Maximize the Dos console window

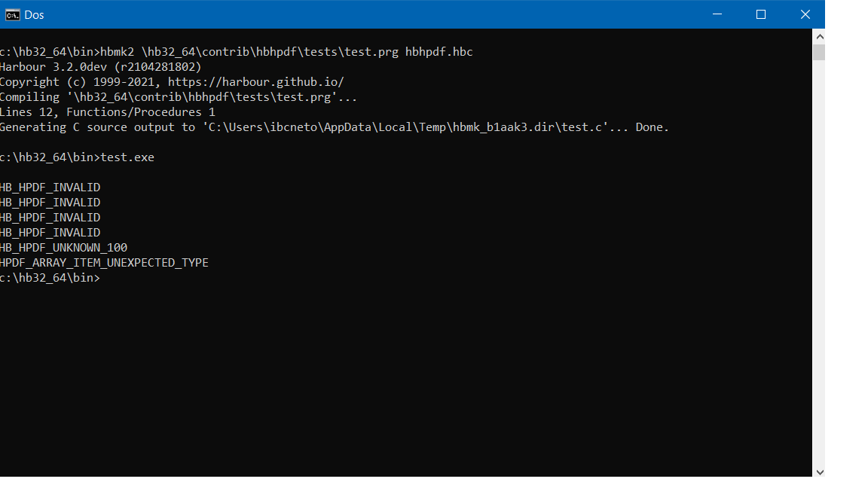(761, 15)
